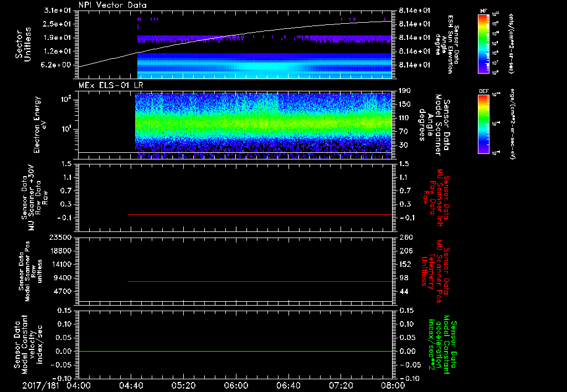Screen dimensions: 567x392
Task: Click the green velocity line at 0.00
Action: coord(235,351)
